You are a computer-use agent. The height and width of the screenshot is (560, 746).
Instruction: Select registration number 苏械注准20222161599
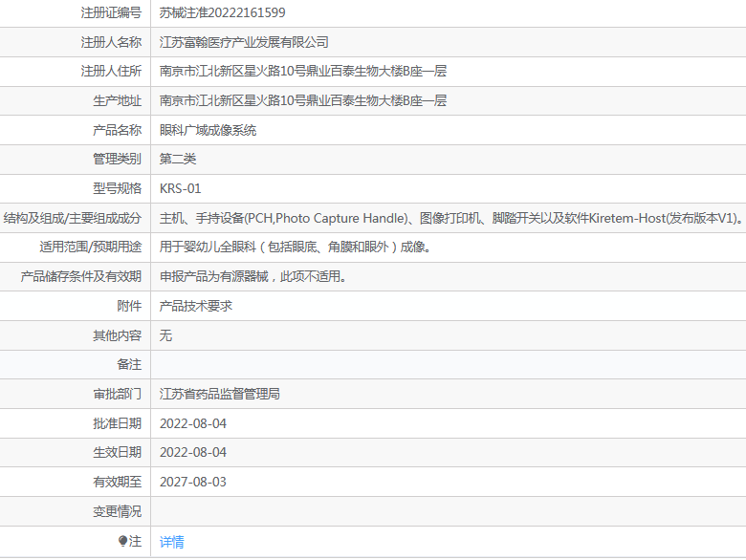(222, 12)
